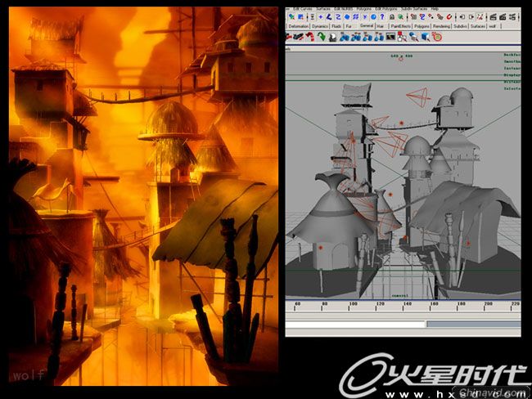The height and width of the screenshot is (399, 532).
Task: Click the blue sphere with magnifier shelf icon
Action: tap(413, 36)
